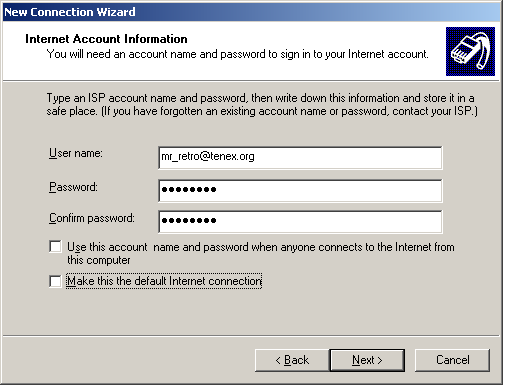Click the mr_retro@tenex.org user name field
Screen dimensions: 512x385
(300, 158)
